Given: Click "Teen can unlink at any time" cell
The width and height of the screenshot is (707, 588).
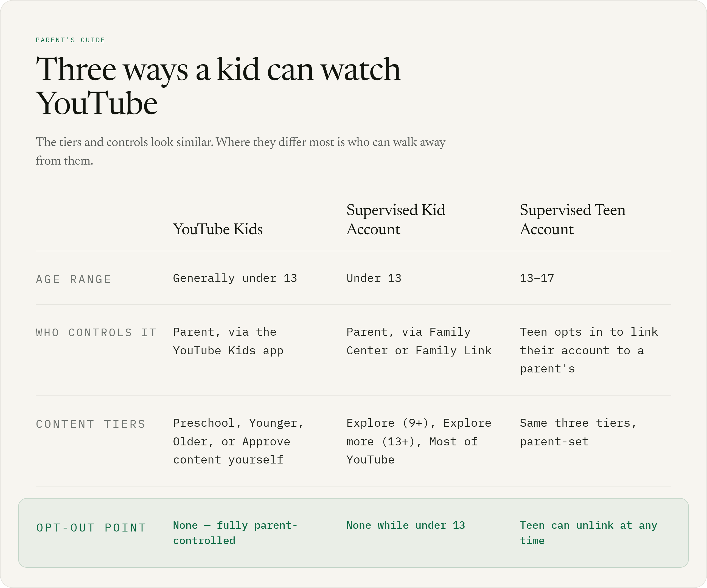Looking at the screenshot, I should [588, 533].
